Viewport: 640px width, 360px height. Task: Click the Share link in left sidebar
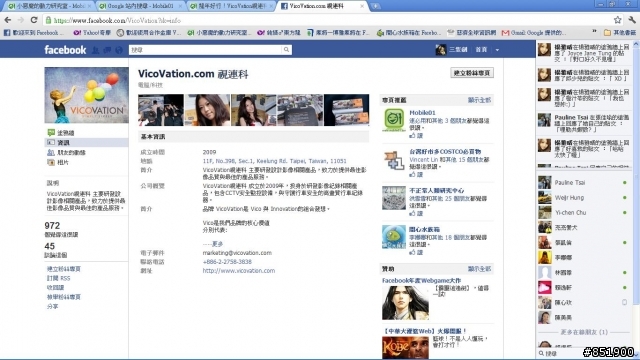pos(53,307)
